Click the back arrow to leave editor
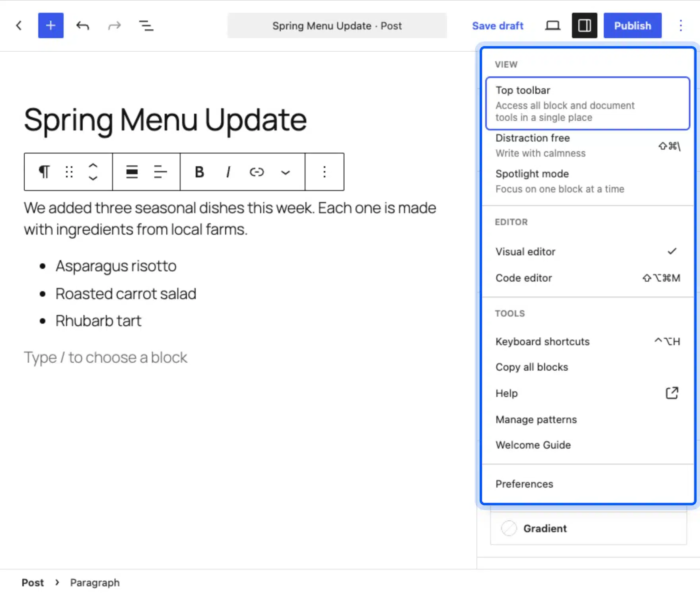700x595 pixels. [x=19, y=26]
